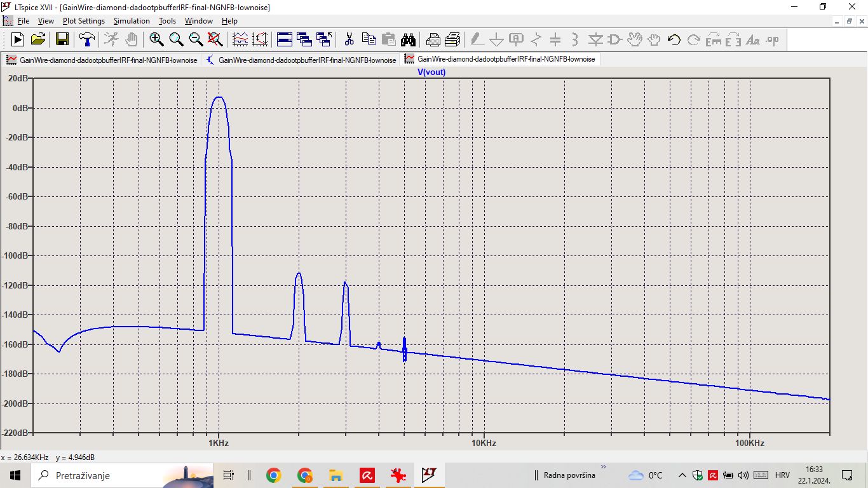Click the scissors Cut icon
The image size is (868, 488).
[x=349, y=39]
